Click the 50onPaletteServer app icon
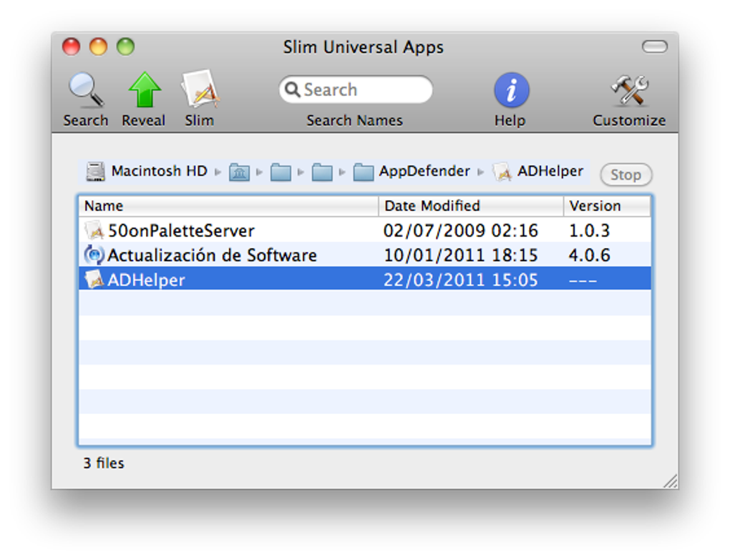 tap(94, 230)
